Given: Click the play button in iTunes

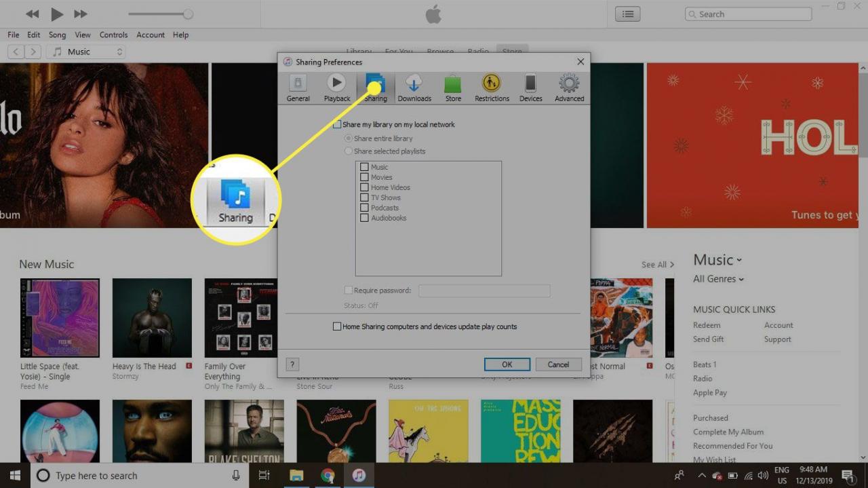Looking at the screenshot, I should (x=57, y=14).
